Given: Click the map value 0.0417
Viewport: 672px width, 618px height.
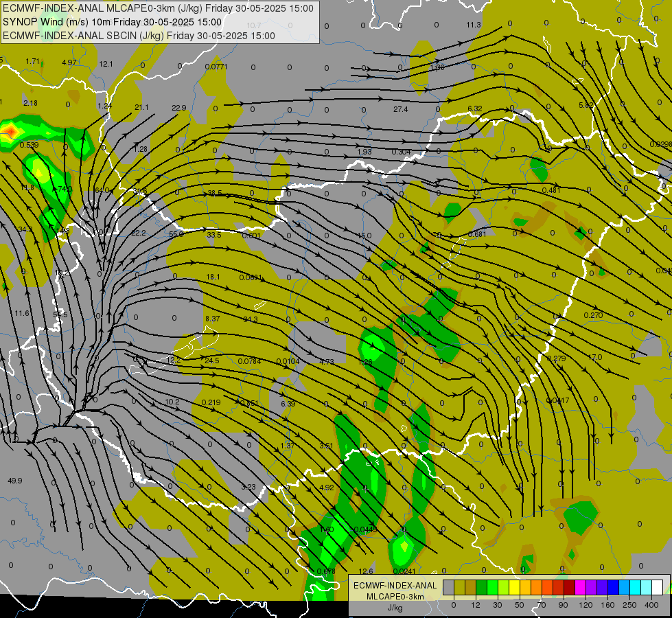Looking at the screenshot, I should tap(557, 400).
